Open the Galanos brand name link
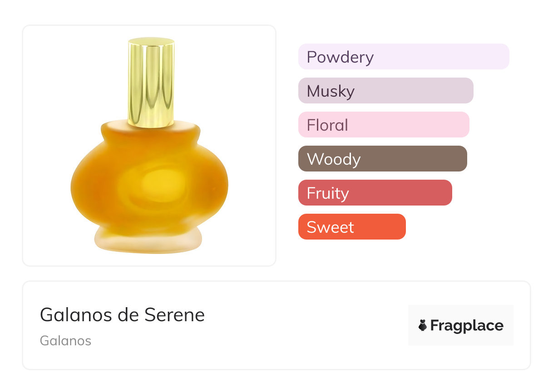 click(65, 340)
